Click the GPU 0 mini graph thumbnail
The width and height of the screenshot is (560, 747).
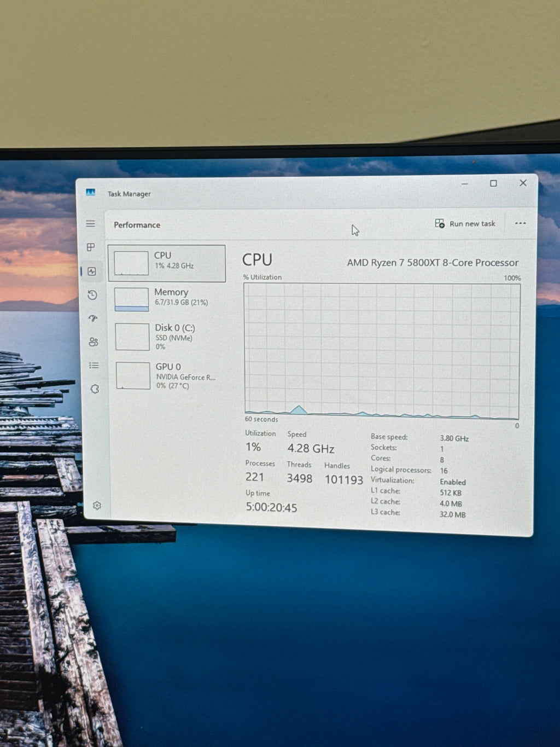[133, 375]
